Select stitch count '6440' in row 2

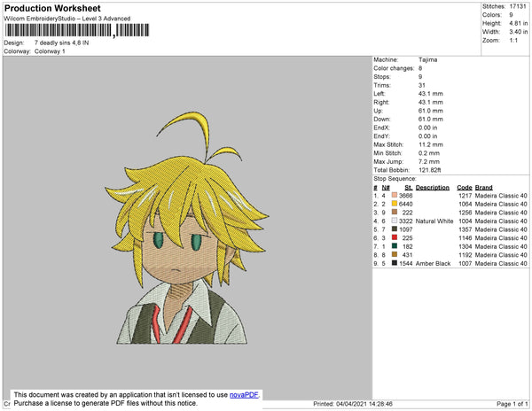tap(406, 204)
